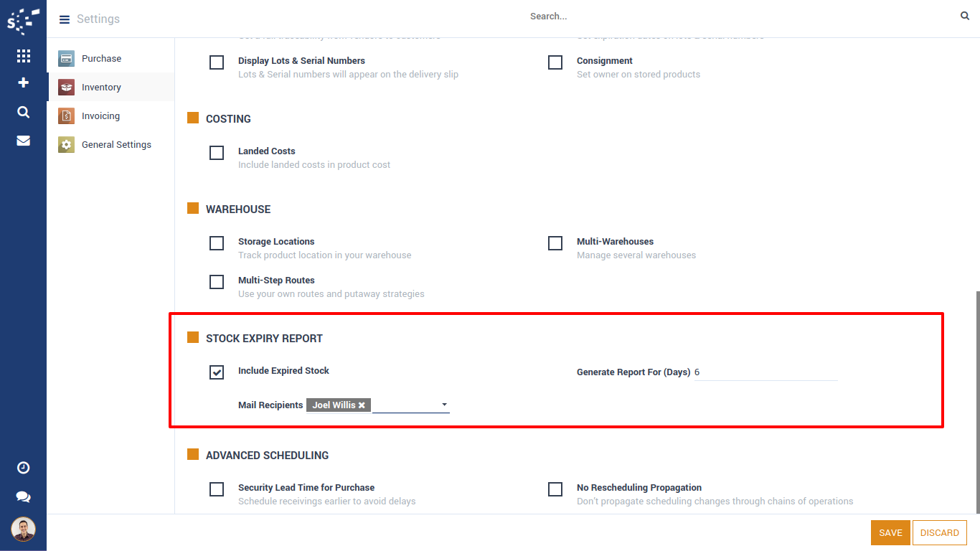The height and width of the screenshot is (551, 980).
Task: Open the Purchase settings tab
Action: point(101,59)
